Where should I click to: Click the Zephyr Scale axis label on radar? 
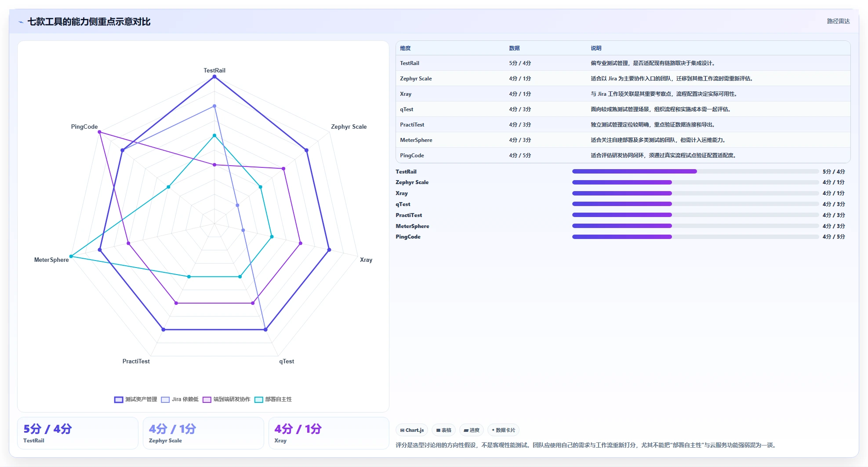click(x=349, y=127)
